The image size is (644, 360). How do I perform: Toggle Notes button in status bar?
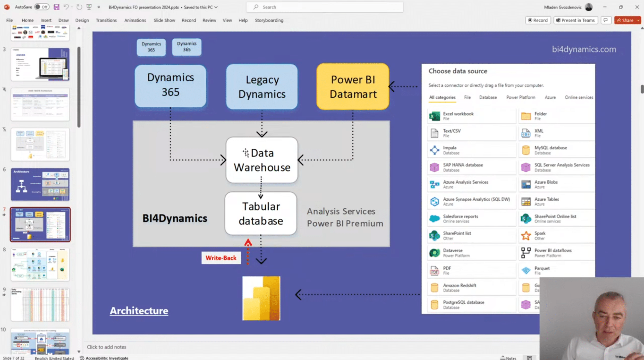point(508,358)
